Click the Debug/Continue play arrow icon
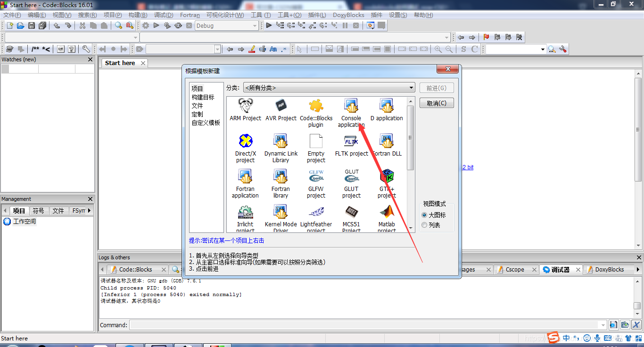 (269, 25)
